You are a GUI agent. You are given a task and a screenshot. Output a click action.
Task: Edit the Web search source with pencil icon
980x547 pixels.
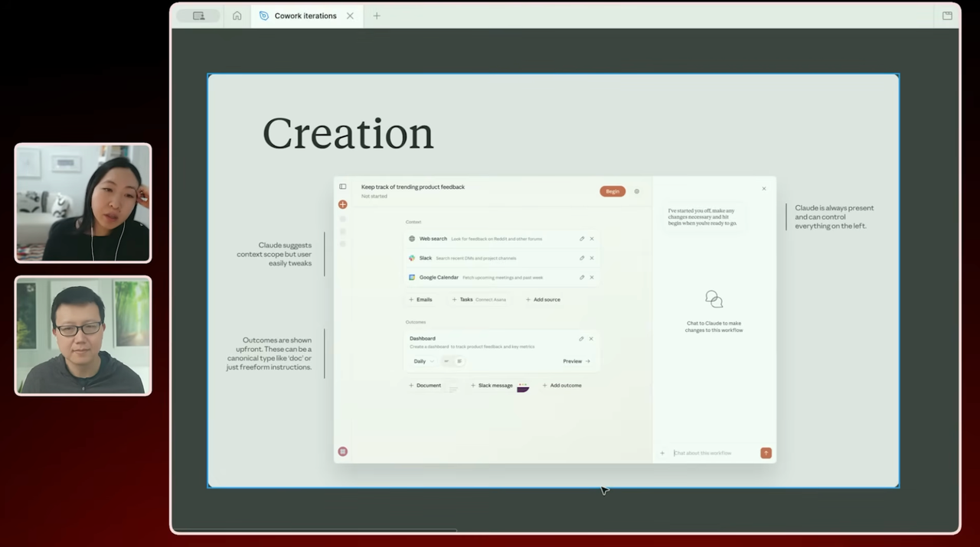[x=581, y=239]
